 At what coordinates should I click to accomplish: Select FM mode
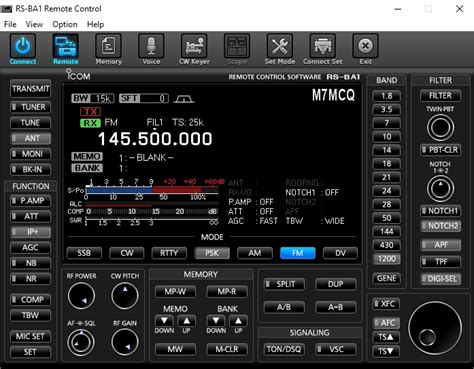[298, 253]
